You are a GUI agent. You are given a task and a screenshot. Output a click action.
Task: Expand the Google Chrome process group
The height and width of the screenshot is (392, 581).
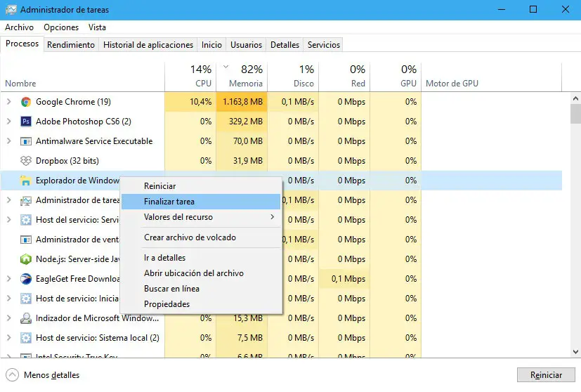pos(8,102)
